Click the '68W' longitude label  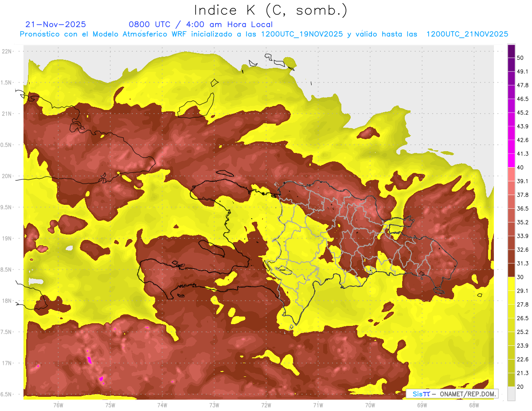click(474, 405)
